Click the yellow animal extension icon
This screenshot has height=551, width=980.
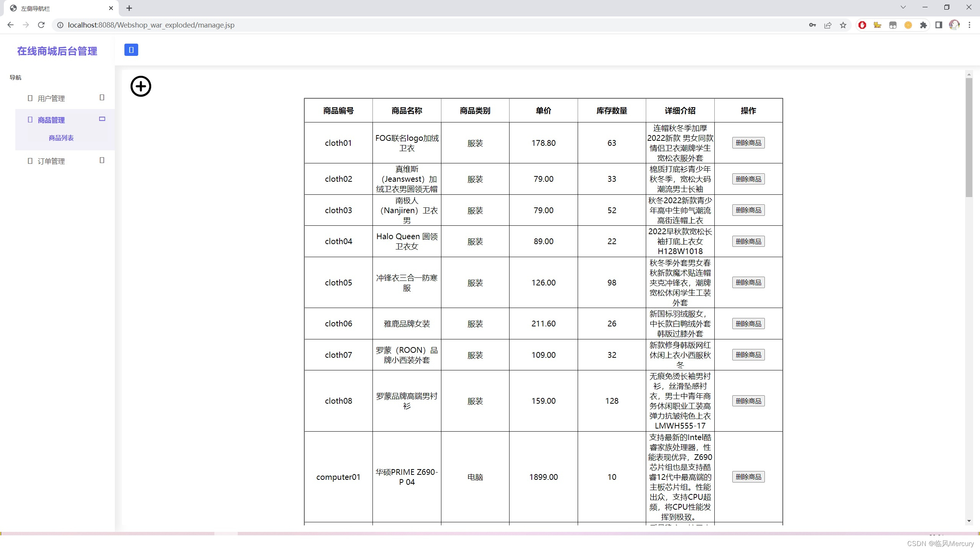[x=877, y=25]
